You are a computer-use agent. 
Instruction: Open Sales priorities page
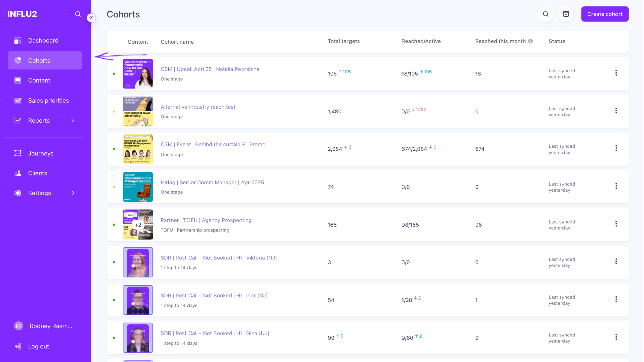pos(45,101)
